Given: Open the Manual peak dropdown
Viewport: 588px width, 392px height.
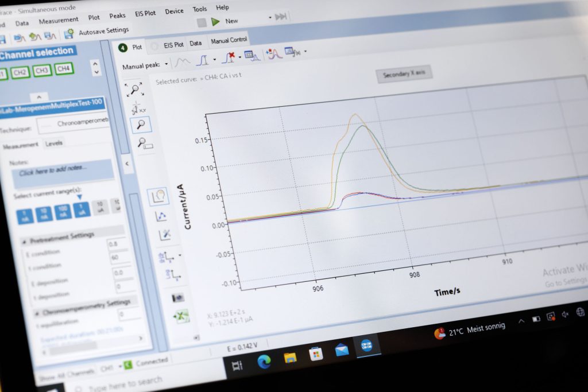Looking at the screenshot, I should click(x=166, y=64).
